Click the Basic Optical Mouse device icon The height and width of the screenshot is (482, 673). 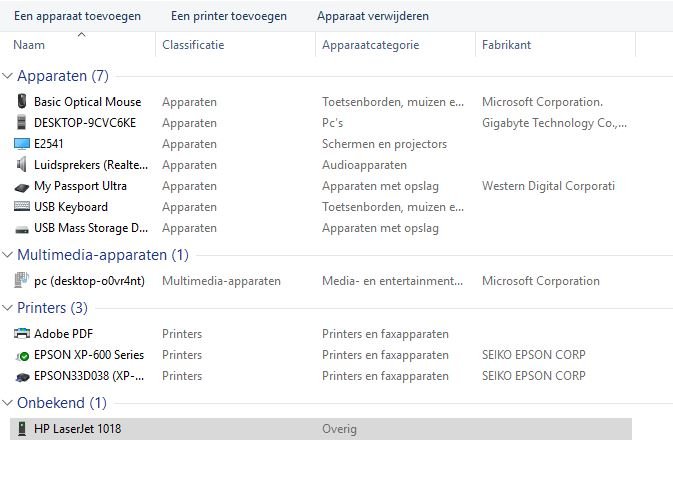[x=22, y=101]
